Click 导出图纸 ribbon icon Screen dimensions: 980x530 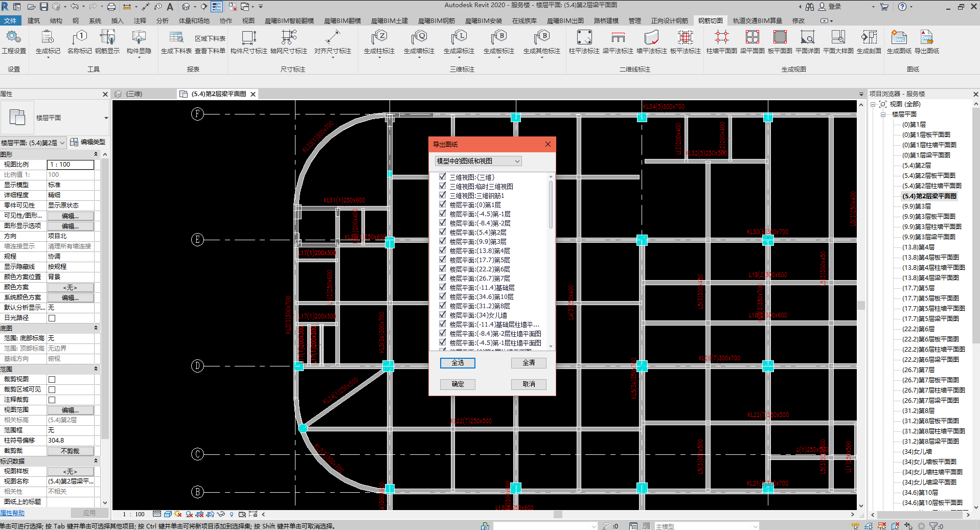tap(927, 41)
